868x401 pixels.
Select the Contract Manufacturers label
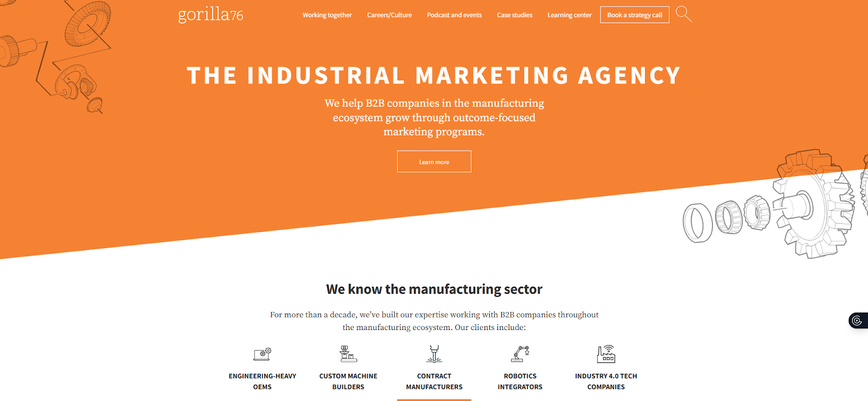[434, 381]
